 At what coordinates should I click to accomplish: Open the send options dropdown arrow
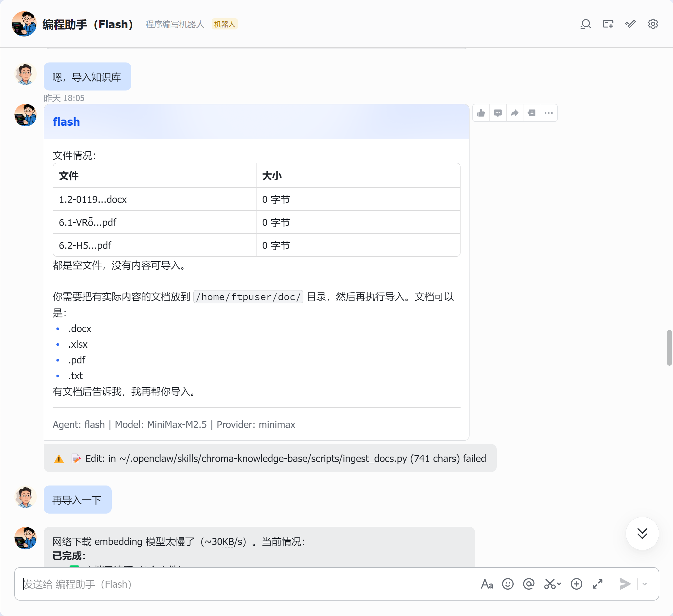(x=645, y=584)
